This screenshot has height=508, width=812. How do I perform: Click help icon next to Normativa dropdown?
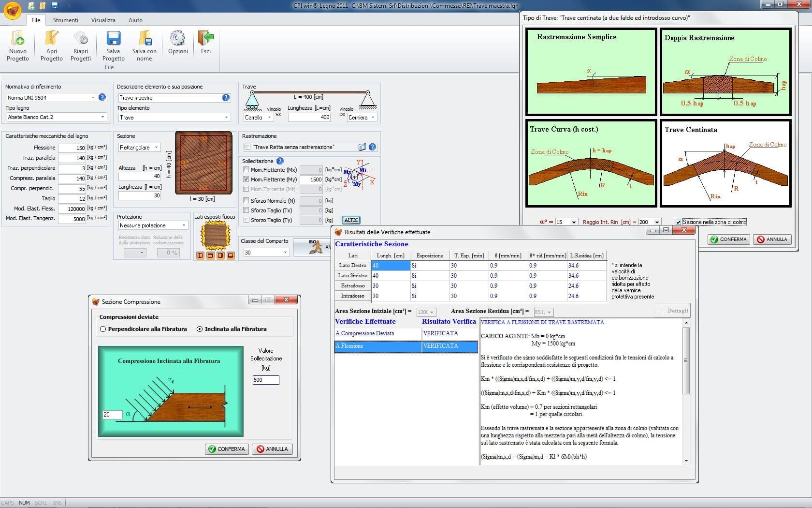[x=102, y=97]
